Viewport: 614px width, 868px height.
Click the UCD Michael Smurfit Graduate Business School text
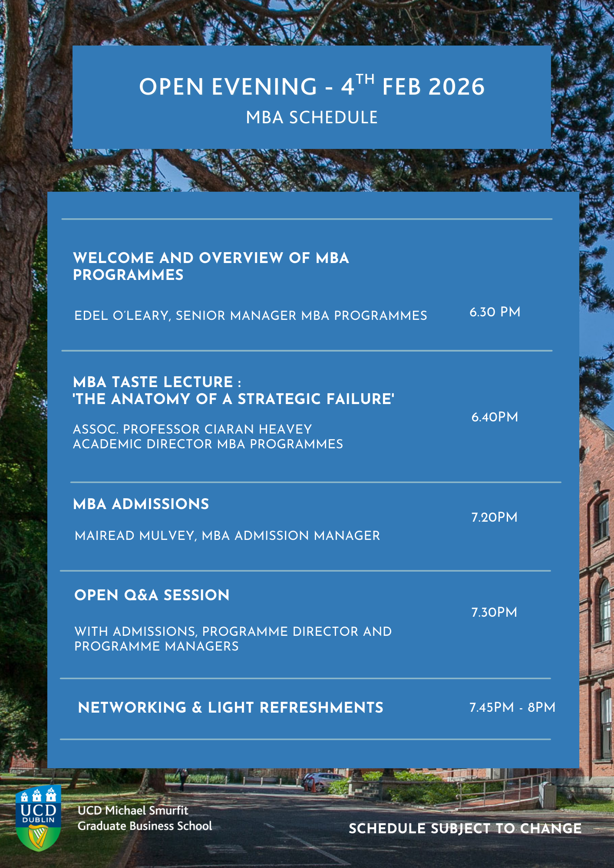(x=145, y=818)
